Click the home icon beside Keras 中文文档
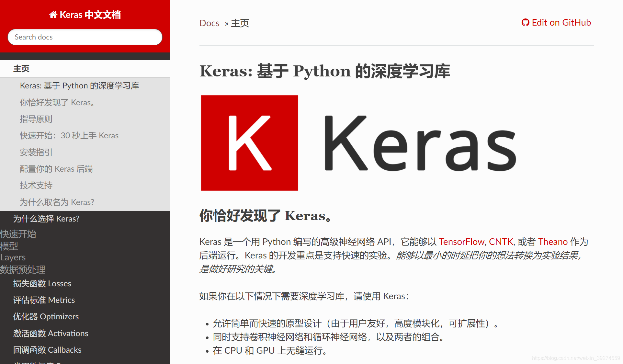The width and height of the screenshot is (623, 364). pyautogui.click(x=53, y=15)
